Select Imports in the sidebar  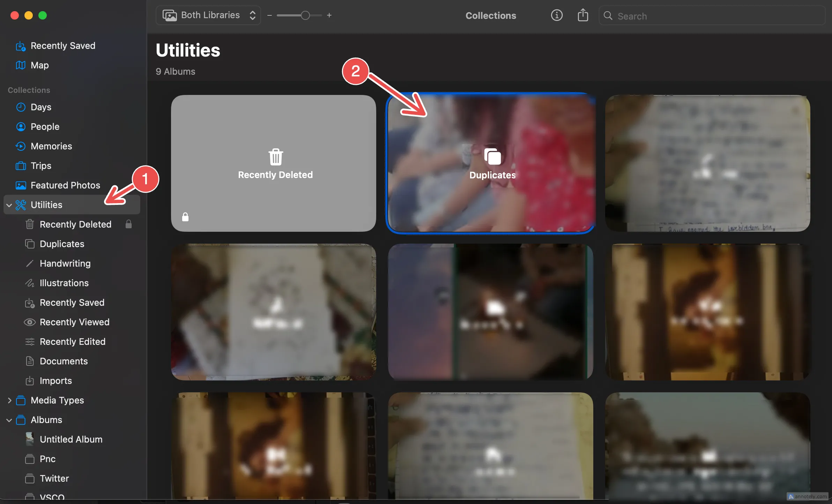(56, 381)
